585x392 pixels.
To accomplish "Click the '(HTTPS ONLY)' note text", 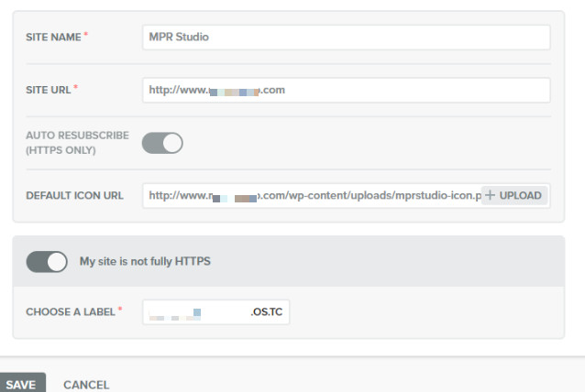I will pyautogui.click(x=61, y=150).
